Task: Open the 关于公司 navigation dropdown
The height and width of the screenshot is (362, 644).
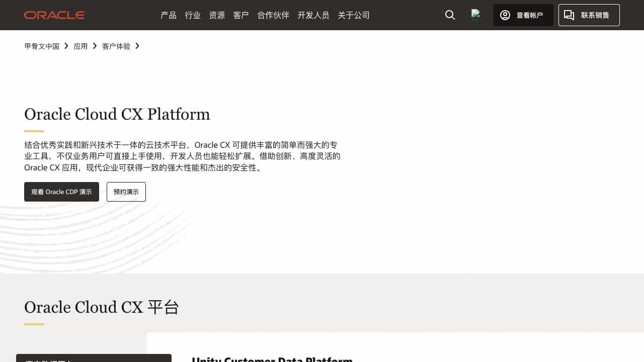Action: point(353,15)
